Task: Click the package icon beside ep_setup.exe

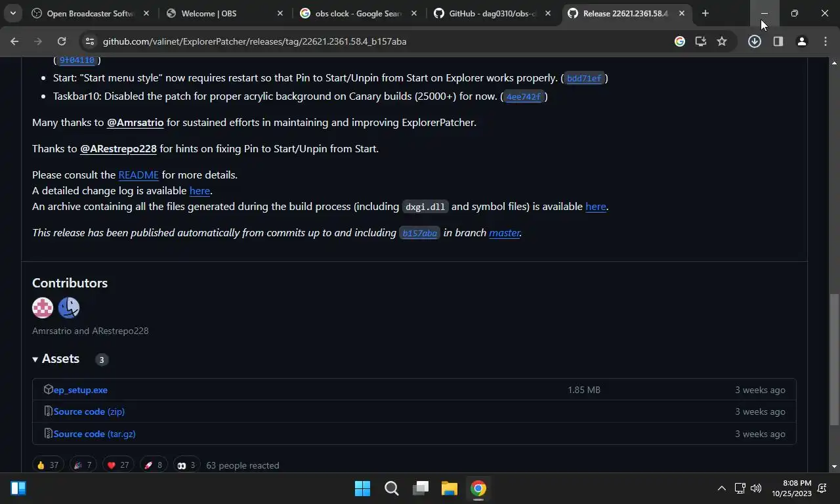Action: pyautogui.click(x=48, y=389)
